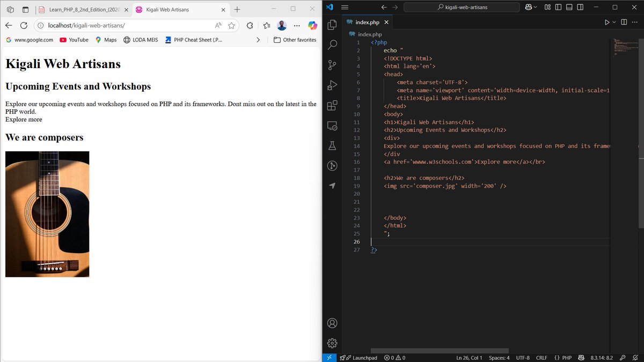Open the Search view in VS Code sidebar

332,45
